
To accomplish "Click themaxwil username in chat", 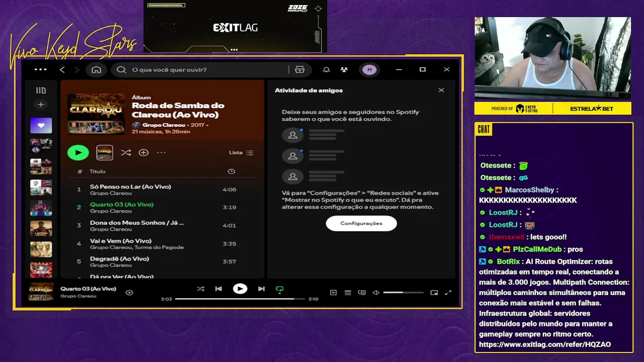I will click(x=507, y=237).
